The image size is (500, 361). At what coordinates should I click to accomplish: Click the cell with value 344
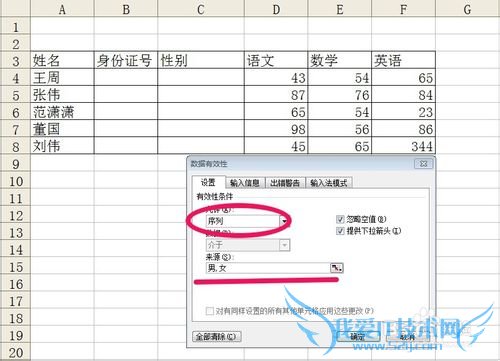403,146
